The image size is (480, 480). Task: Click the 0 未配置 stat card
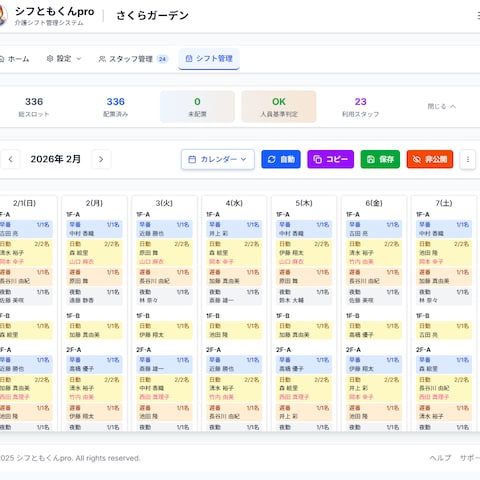pos(197,107)
